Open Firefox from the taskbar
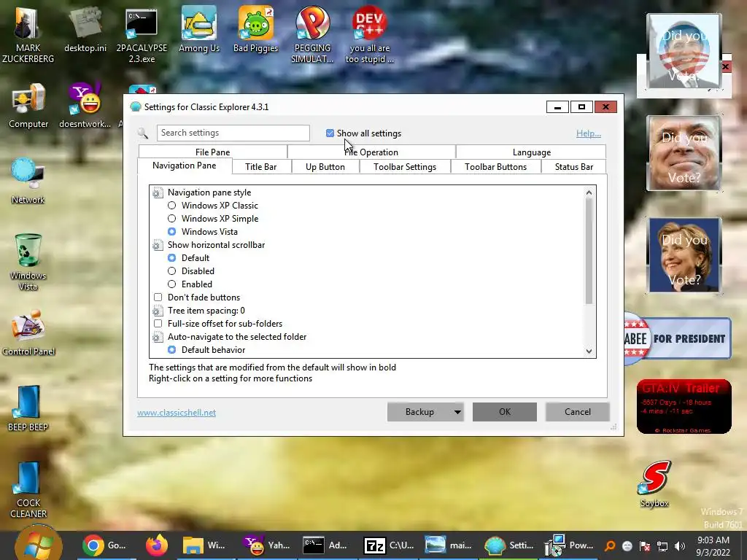The image size is (747, 560). [156, 545]
